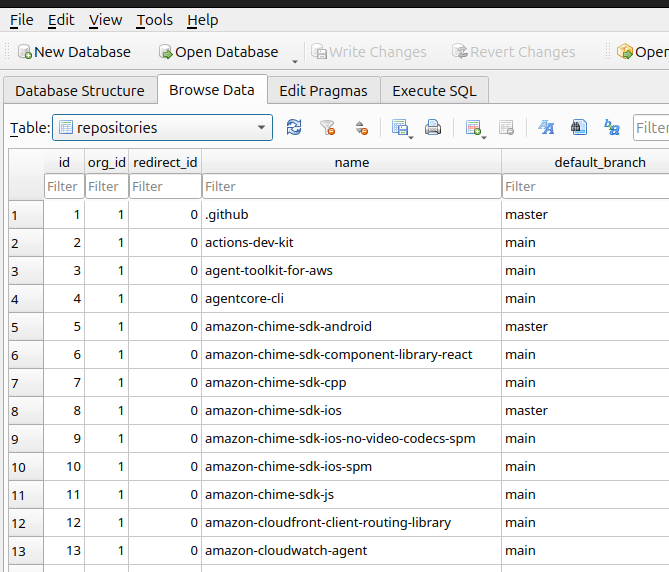Viewport: 669px width, 572px height.
Task: Switch to the Database Structure tab
Action: (x=80, y=90)
